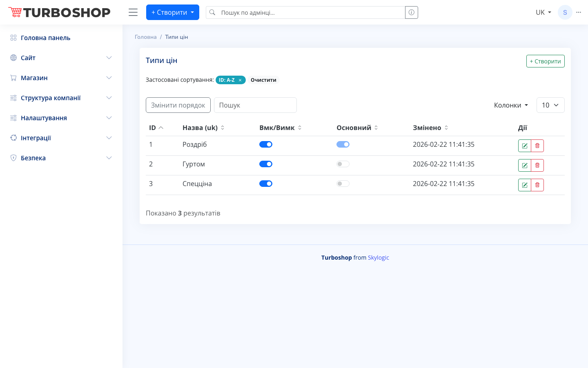Click the Turboshop logo
This screenshot has height=368, width=588.
coord(60,12)
